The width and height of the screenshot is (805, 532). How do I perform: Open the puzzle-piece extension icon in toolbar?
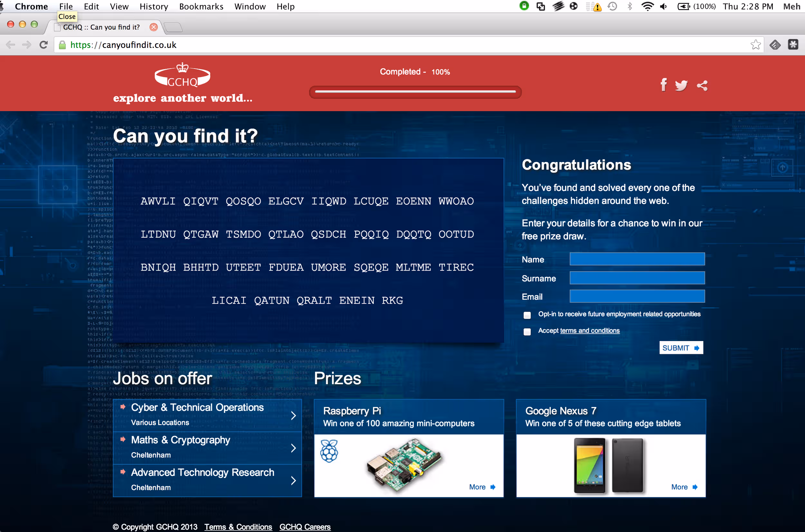793,44
